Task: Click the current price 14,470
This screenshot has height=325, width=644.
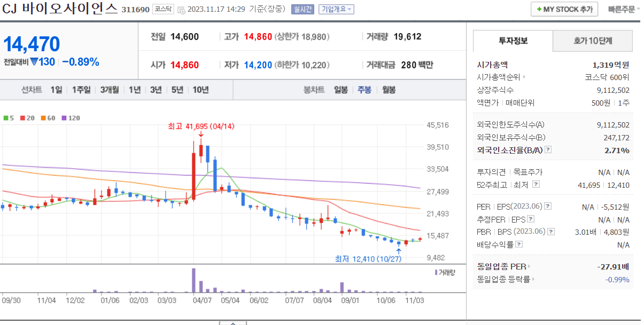Action: (32, 44)
